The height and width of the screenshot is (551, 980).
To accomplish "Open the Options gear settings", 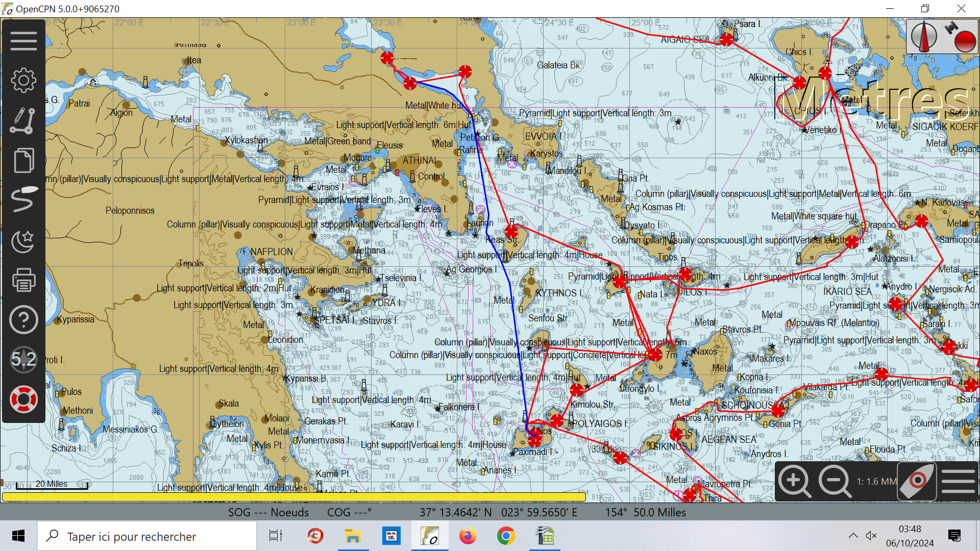I will (x=23, y=81).
